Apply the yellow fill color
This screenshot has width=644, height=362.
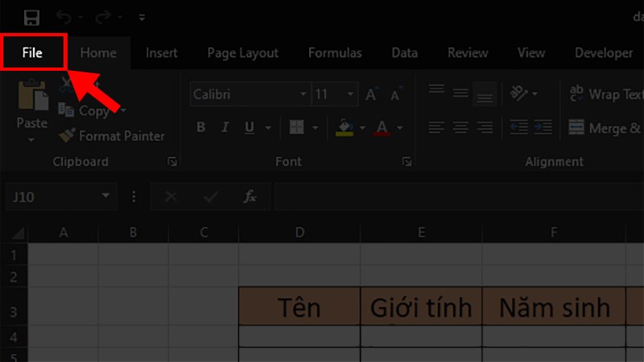(x=345, y=127)
